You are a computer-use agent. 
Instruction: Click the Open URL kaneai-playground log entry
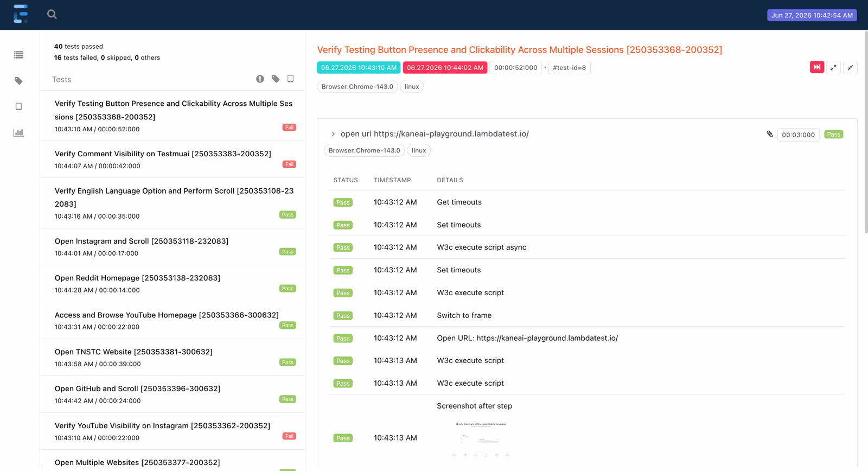(527, 338)
